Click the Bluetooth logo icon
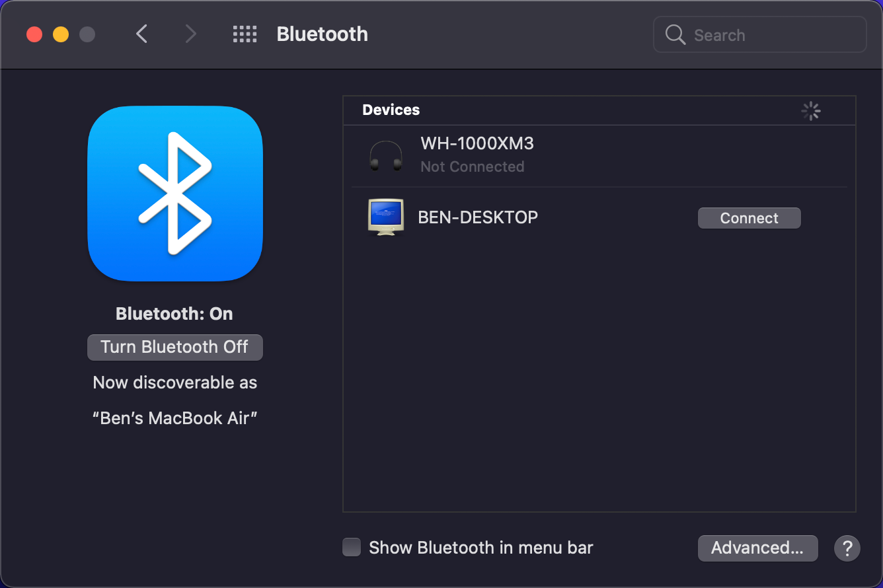Screen dimensions: 883x588 pos(174,194)
